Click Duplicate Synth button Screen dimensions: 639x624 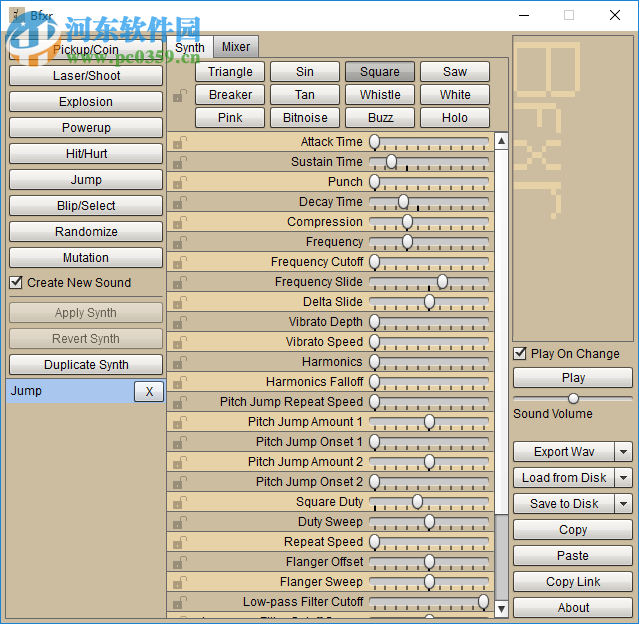[86, 364]
